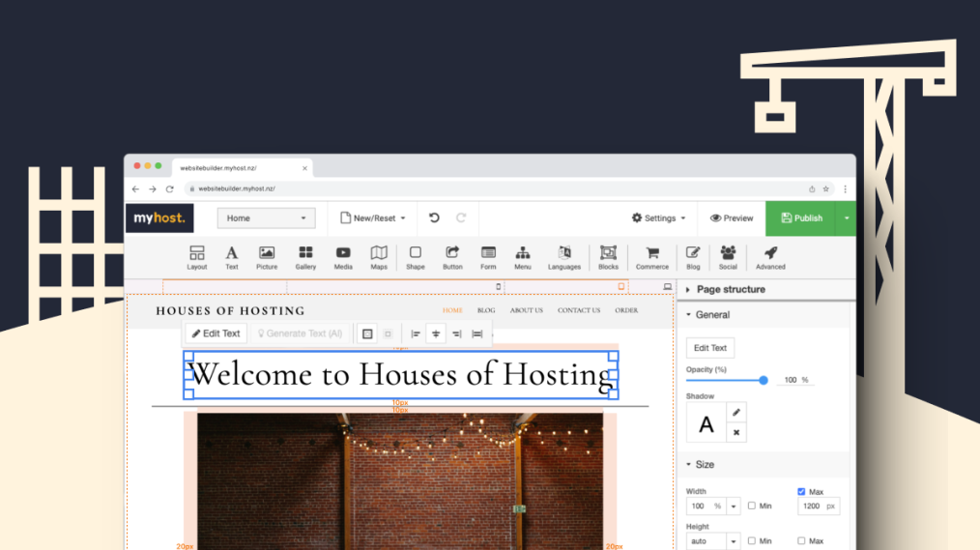This screenshot has height=550, width=980.
Task: Insert a Menu element
Action: (523, 257)
